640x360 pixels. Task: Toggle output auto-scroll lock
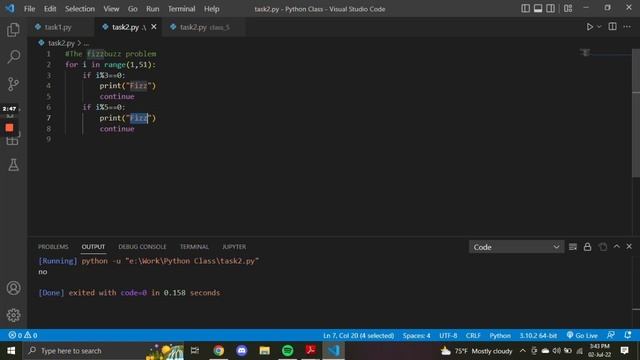pyautogui.click(x=587, y=247)
